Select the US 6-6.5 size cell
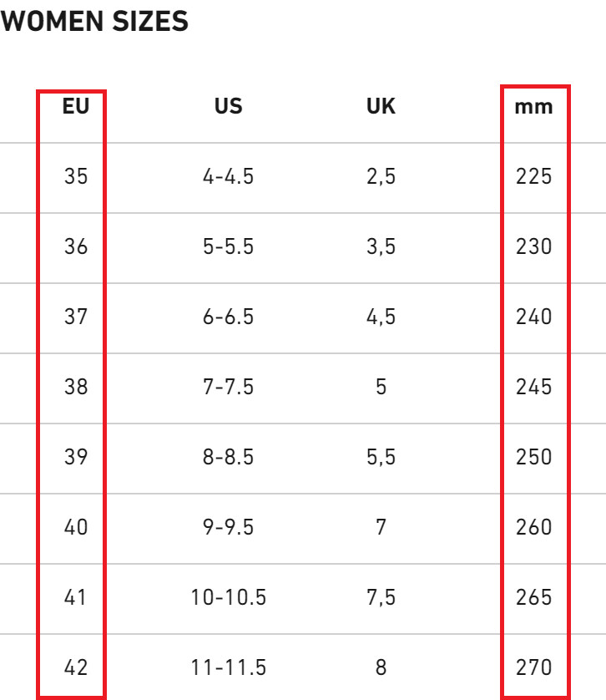 point(228,317)
